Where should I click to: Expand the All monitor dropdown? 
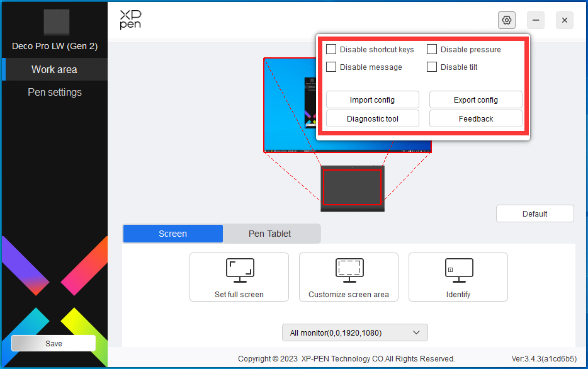(x=354, y=332)
